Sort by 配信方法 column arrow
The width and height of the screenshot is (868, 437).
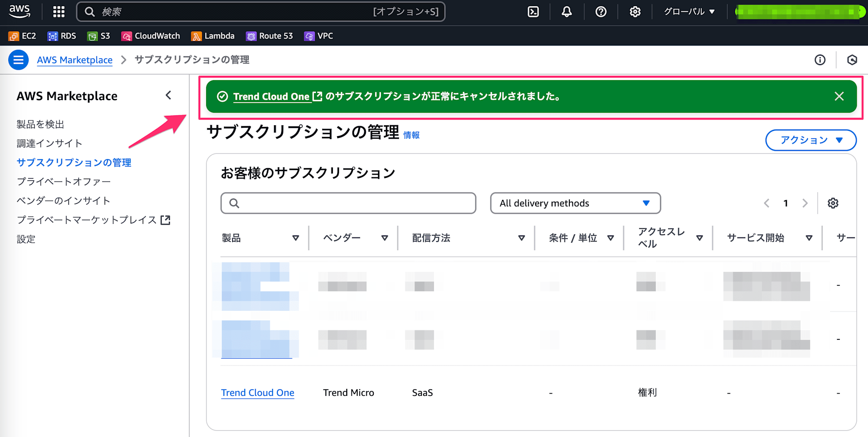click(522, 238)
